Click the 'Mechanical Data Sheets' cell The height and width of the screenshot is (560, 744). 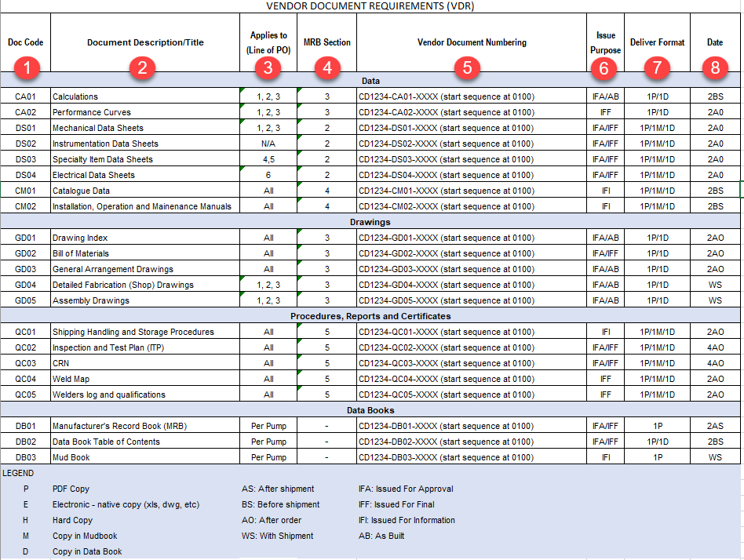145,128
